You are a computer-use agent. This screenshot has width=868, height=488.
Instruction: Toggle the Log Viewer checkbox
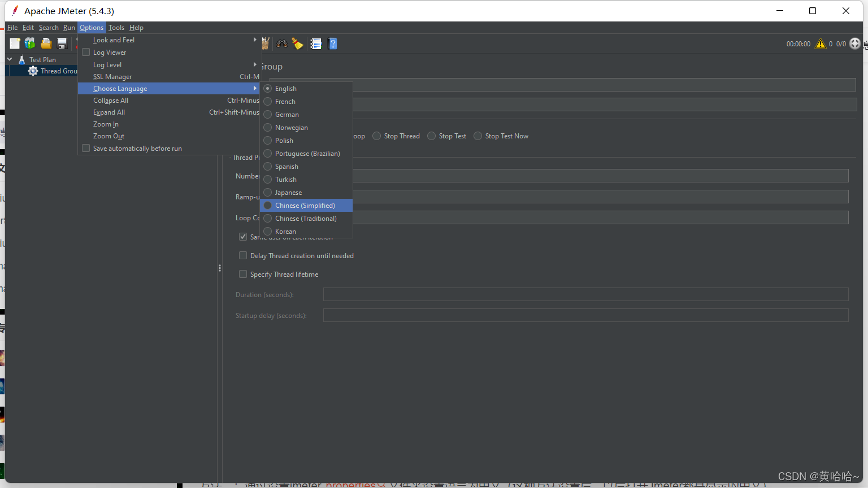point(86,52)
